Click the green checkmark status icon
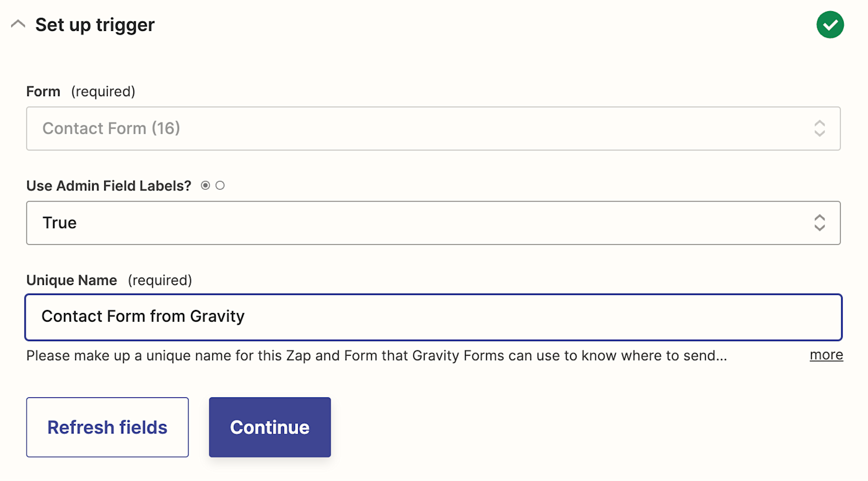 pos(830,25)
